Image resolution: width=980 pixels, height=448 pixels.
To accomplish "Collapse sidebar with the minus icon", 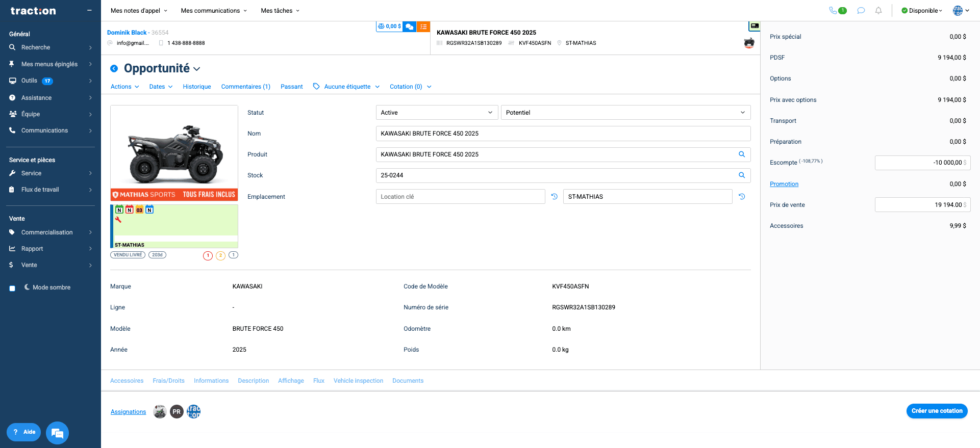I will pos(89,10).
